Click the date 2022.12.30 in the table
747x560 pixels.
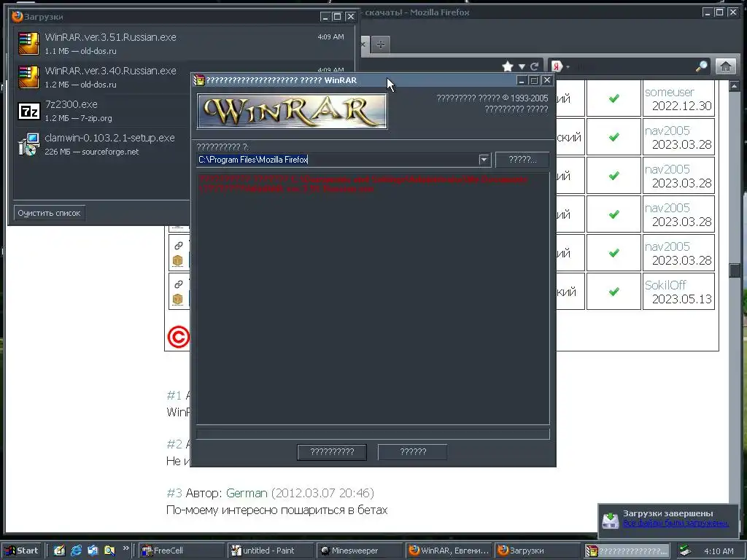coord(682,106)
